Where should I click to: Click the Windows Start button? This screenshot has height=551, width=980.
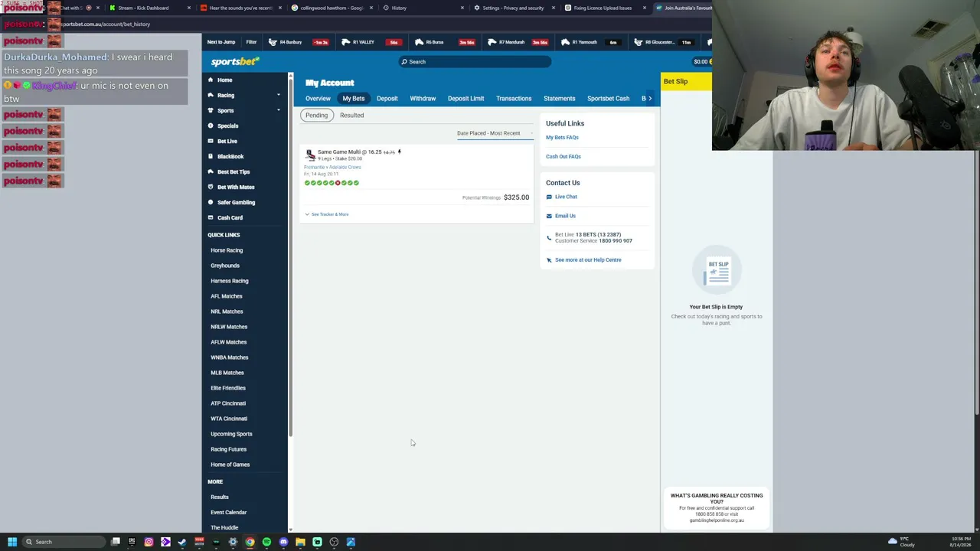click(x=12, y=542)
